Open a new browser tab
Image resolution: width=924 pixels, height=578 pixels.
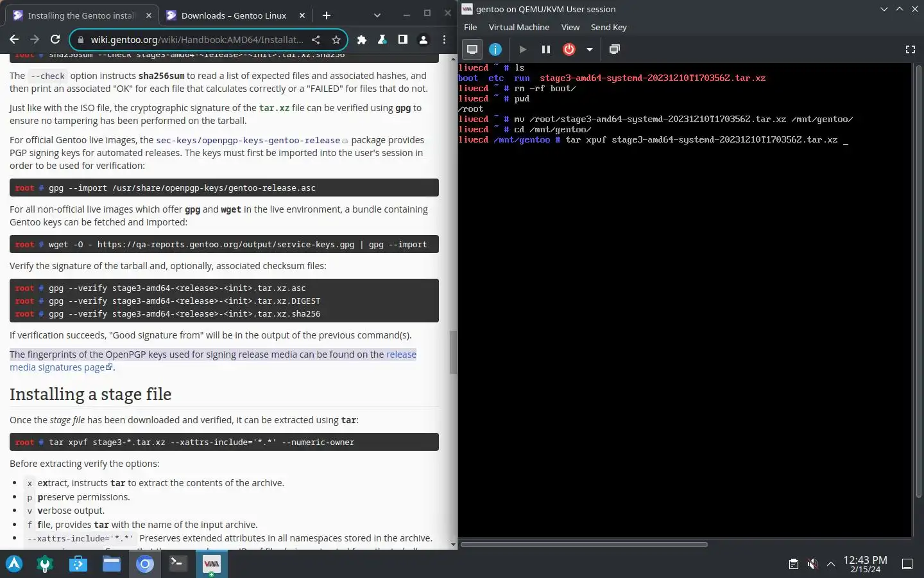pos(327,15)
